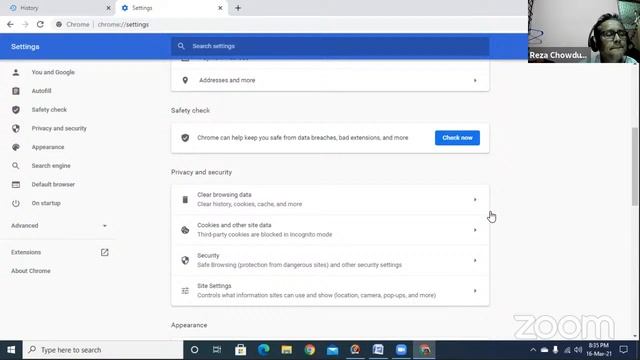Click the Check now button
The width and height of the screenshot is (640, 360).
(x=457, y=138)
